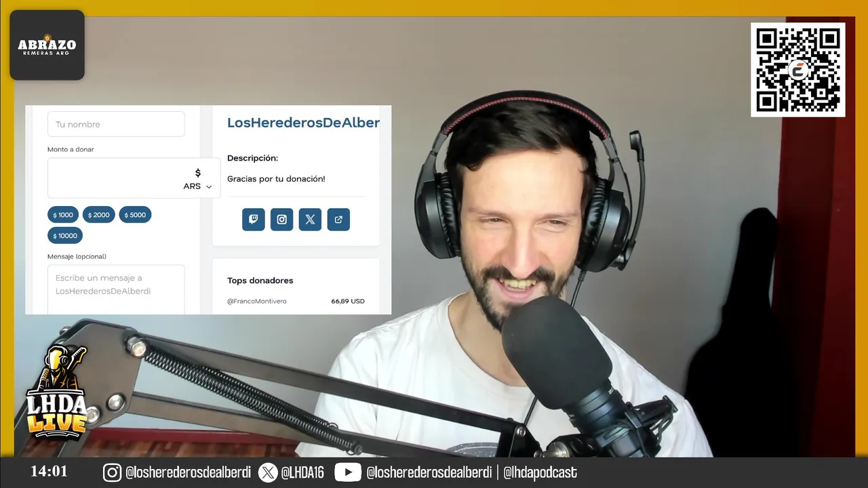
Task: Click the LosHerederosDeAlberdi channel title
Action: pos(303,123)
